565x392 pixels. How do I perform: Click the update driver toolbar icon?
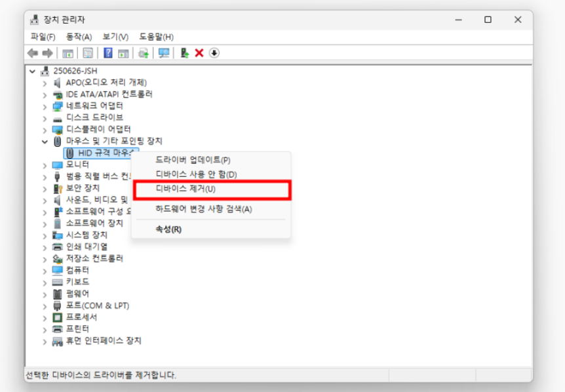point(185,53)
